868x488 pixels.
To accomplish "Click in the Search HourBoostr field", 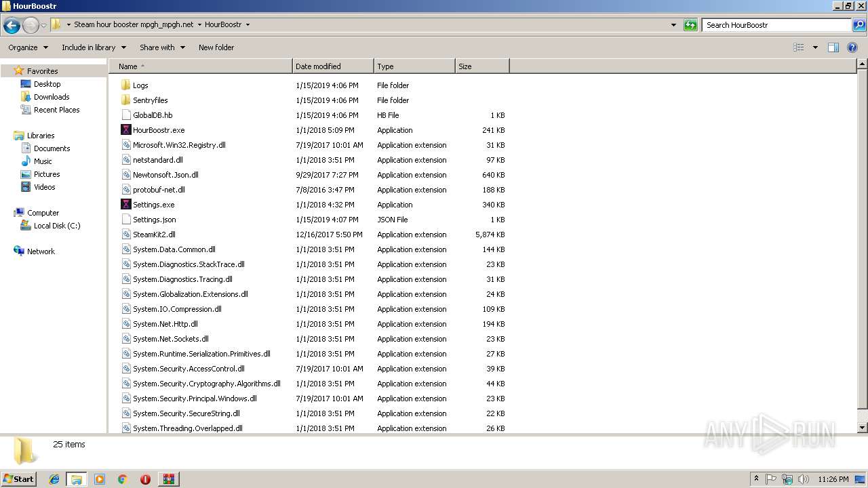I will click(x=776, y=25).
